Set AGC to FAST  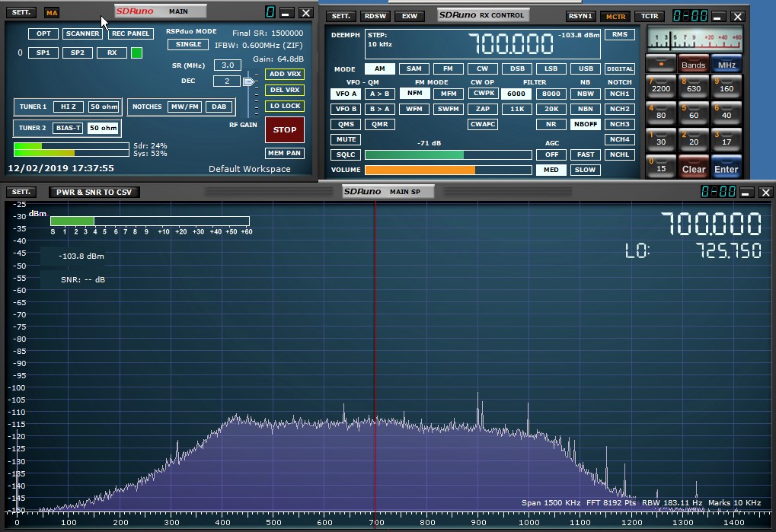586,155
